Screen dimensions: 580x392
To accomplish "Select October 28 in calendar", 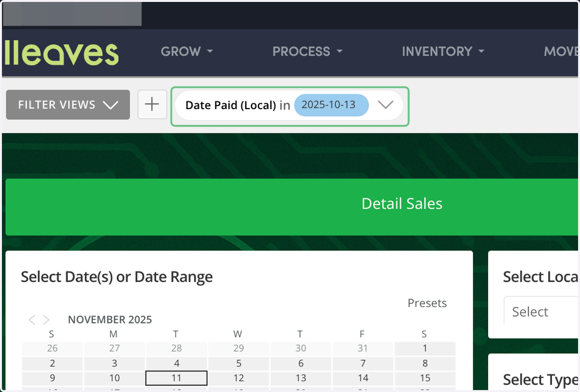I will (176, 349).
